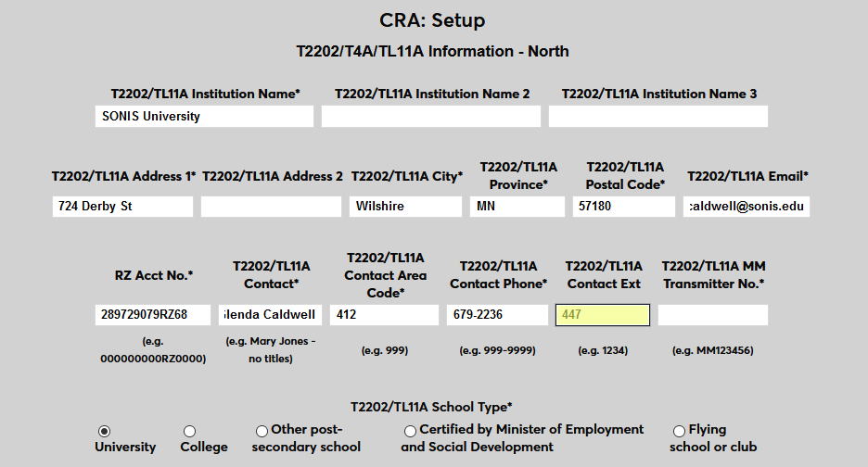Click the 'T2202/TL11A Postal Code*' label

point(626,176)
